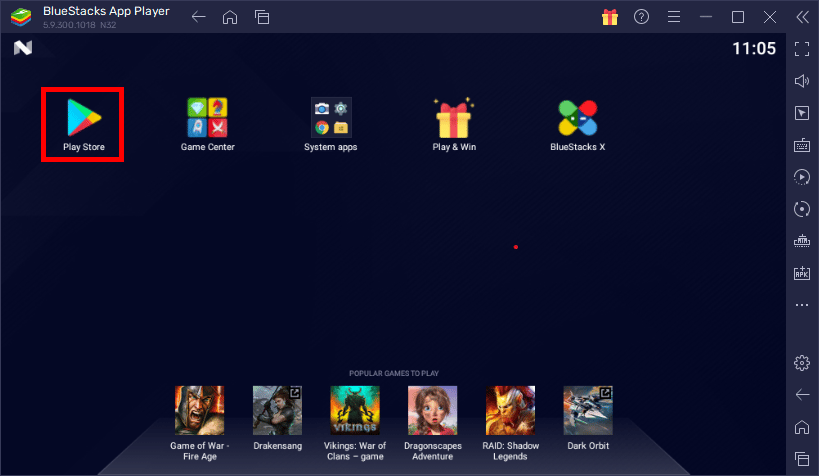Click the BlueStacks logo in title bar
Viewport: 819px width, 476px height.
click(x=21, y=17)
